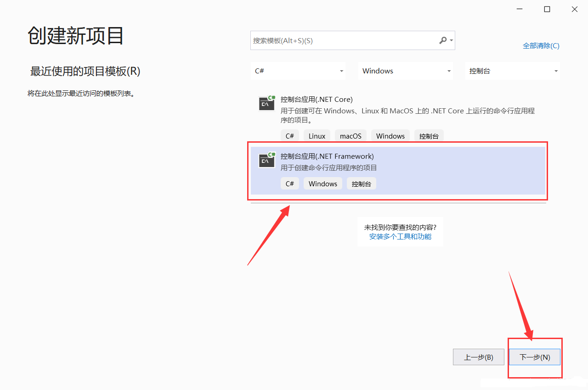The height and width of the screenshot is (390, 588).
Task: Click the search magnifier icon
Action: 443,40
